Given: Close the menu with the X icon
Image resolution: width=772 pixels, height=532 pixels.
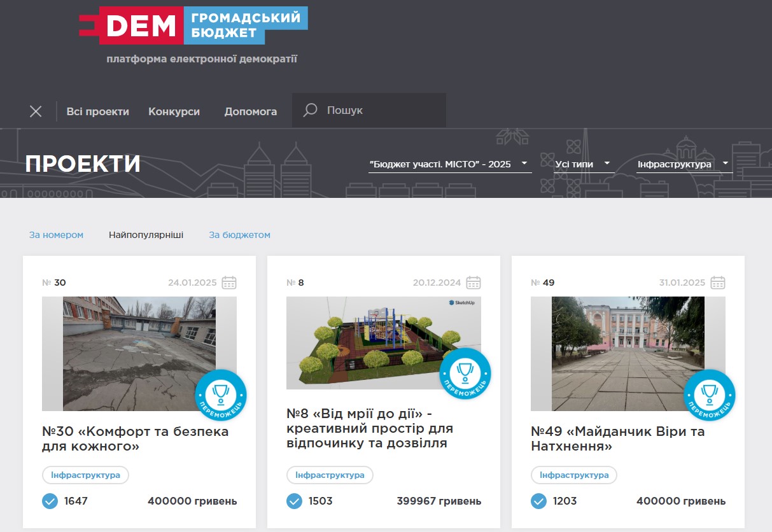Looking at the screenshot, I should point(36,111).
